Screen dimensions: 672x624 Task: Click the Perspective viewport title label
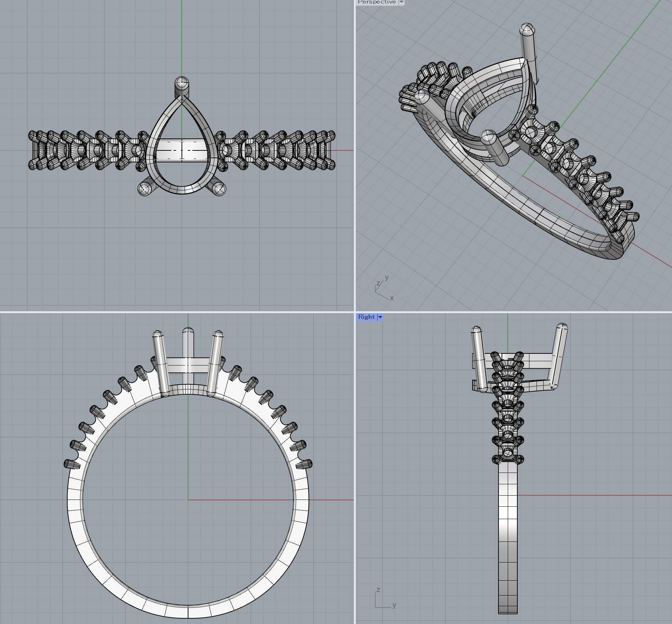pos(377,2)
